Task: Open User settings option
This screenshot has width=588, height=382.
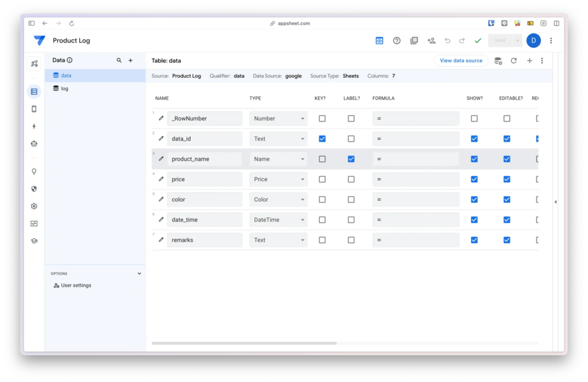Action: 72,286
